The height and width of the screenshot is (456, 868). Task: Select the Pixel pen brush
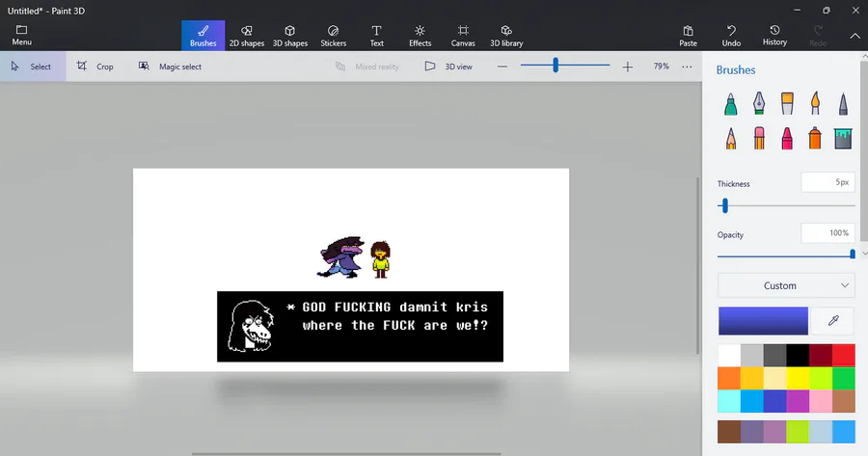point(843,103)
